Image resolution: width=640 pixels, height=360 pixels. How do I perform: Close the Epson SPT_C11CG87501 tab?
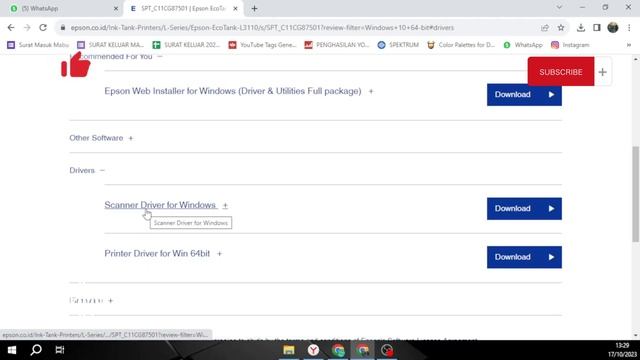[x=235, y=8]
